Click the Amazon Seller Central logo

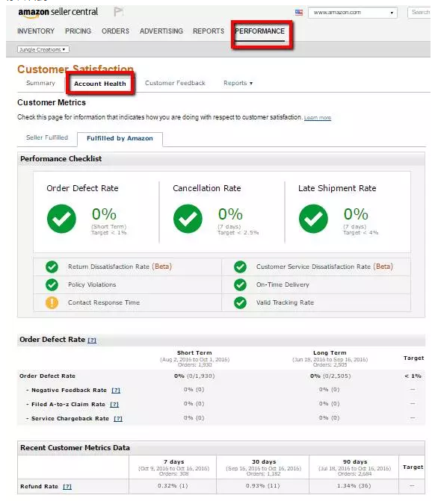click(58, 12)
